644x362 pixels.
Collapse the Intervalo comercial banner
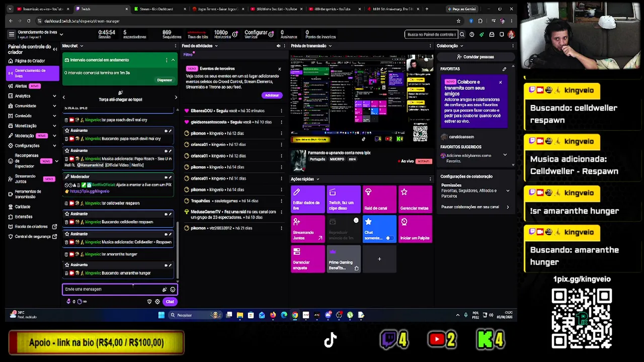pos(173,60)
